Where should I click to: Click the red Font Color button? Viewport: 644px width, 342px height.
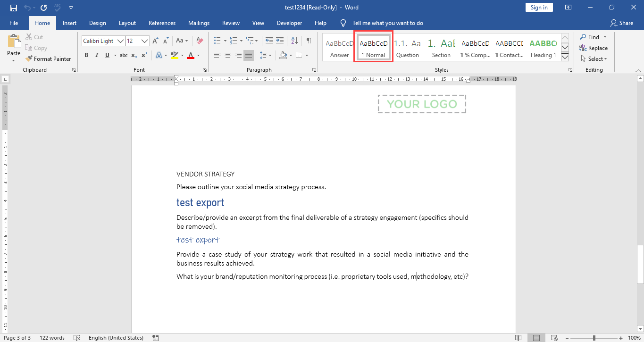pyautogui.click(x=191, y=55)
